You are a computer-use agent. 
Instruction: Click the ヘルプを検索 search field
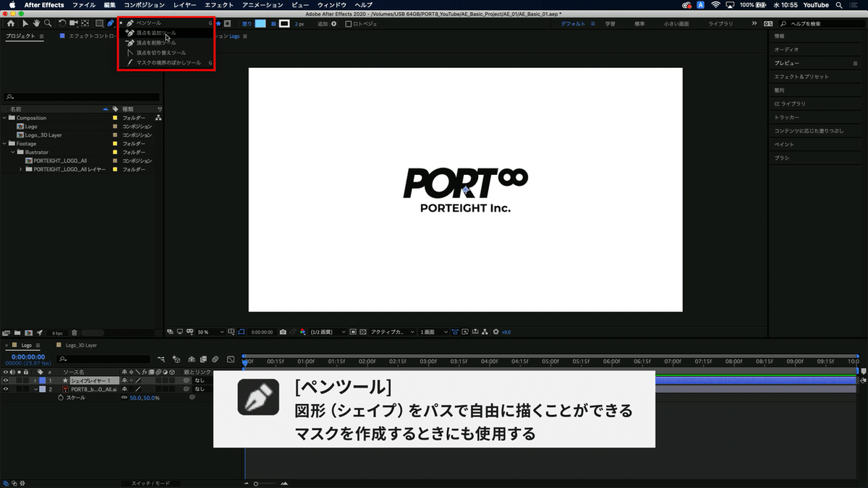point(820,23)
